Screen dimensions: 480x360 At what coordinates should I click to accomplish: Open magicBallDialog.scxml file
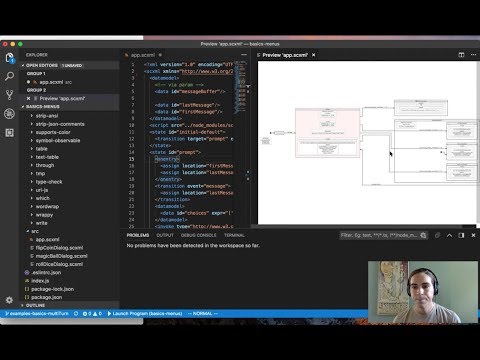[61, 256]
